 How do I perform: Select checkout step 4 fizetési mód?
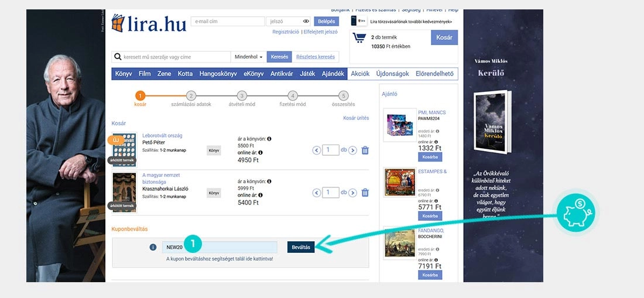[292, 99]
